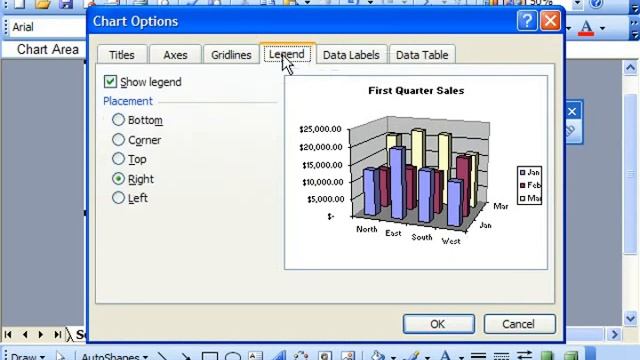Click the 'Feb' entry in the preview legend box
The image size is (640, 360).
[530, 185]
